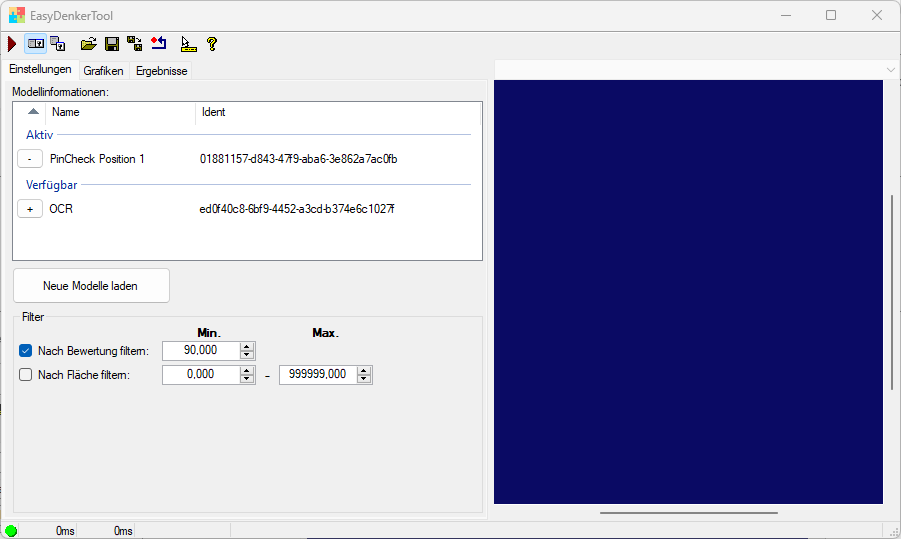
Task: Click the floppy disk save icon
Action: click(112, 44)
